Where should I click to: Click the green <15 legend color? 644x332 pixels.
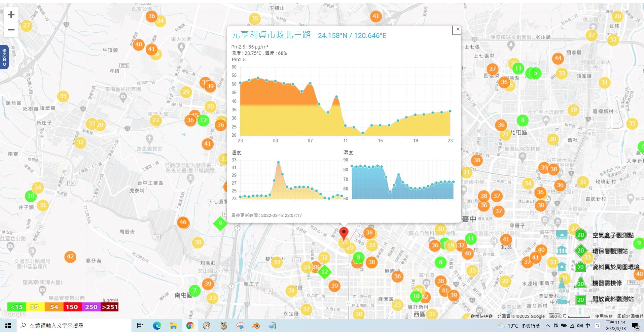pyautogui.click(x=16, y=307)
